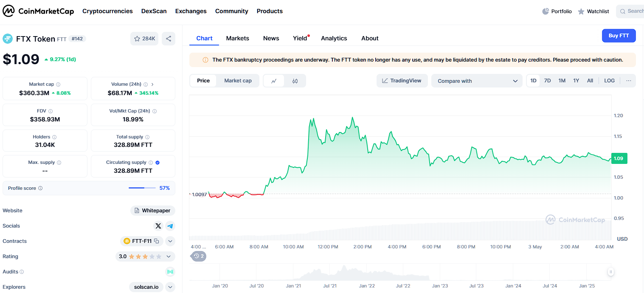Image resolution: width=644 pixels, height=293 pixels.
Task: Open the X (Twitter) social link
Action: click(x=158, y=226)
